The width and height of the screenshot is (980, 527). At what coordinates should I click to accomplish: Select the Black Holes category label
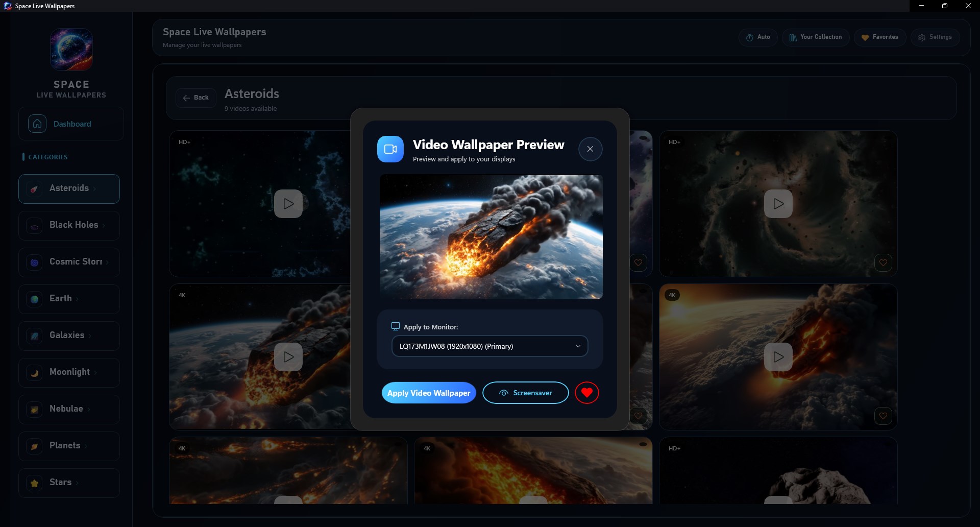pos(73,225)
